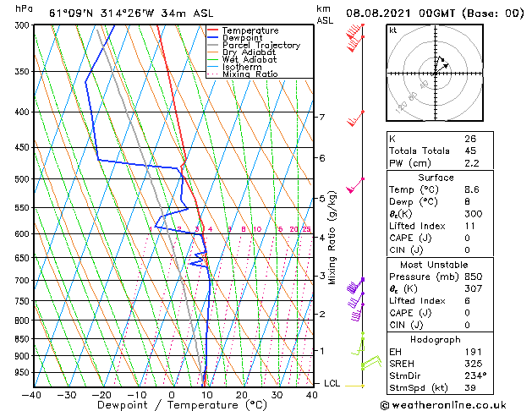The image size is (532, 411).
Task: Click the hodograph arrow tip
Action: pos(447,64)
